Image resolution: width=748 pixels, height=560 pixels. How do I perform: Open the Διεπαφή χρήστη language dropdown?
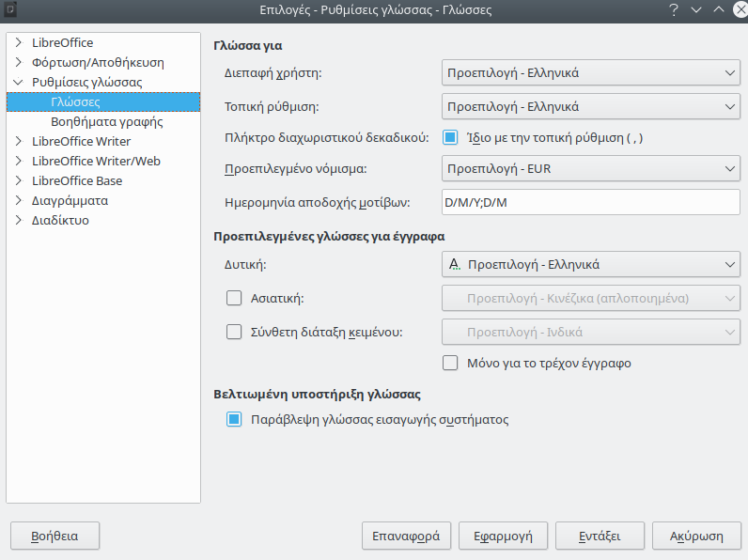[590, 73]
